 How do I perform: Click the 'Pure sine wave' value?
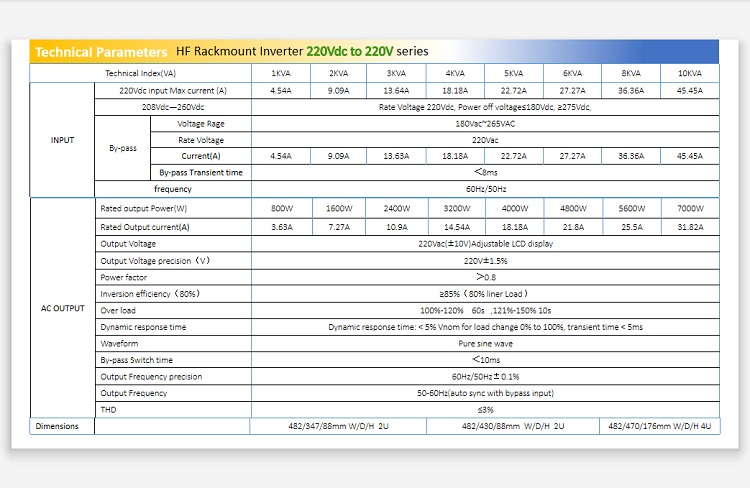pos(485,344)
